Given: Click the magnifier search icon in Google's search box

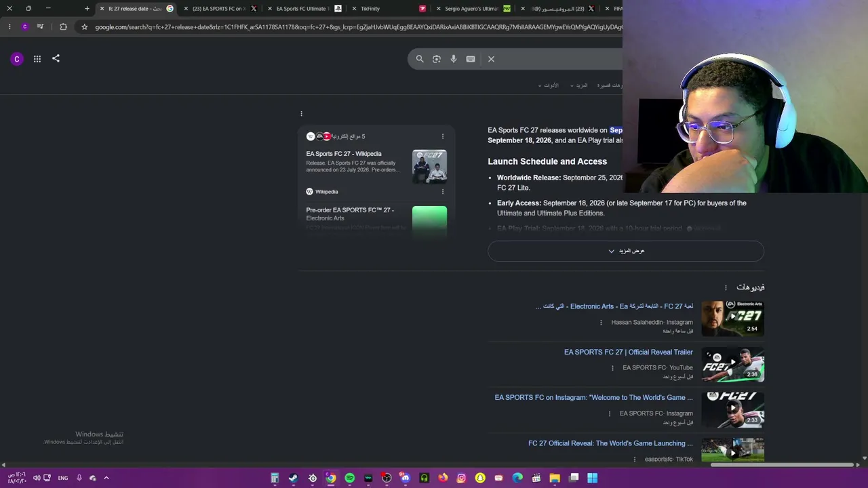Looking at the screenshot, I should [420, 59].
